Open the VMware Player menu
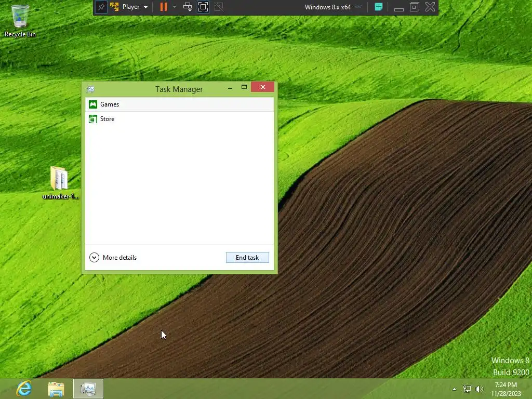 point(130,7)
